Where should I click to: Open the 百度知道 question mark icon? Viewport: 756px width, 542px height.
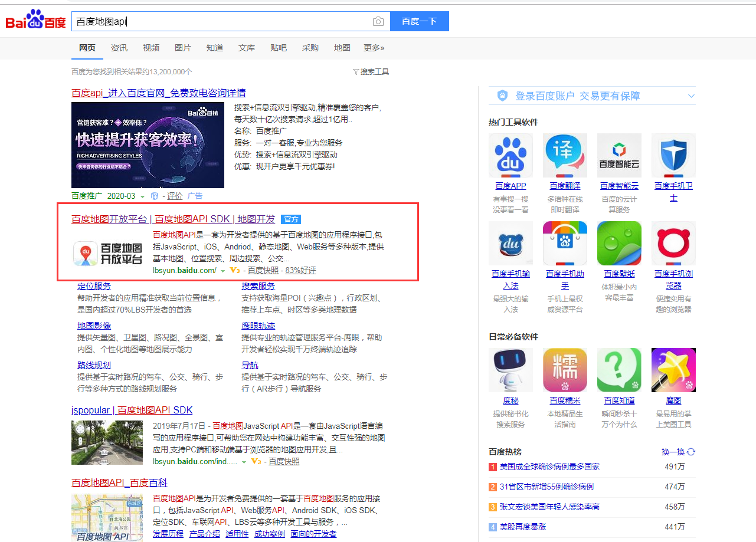tap(619, 370)
